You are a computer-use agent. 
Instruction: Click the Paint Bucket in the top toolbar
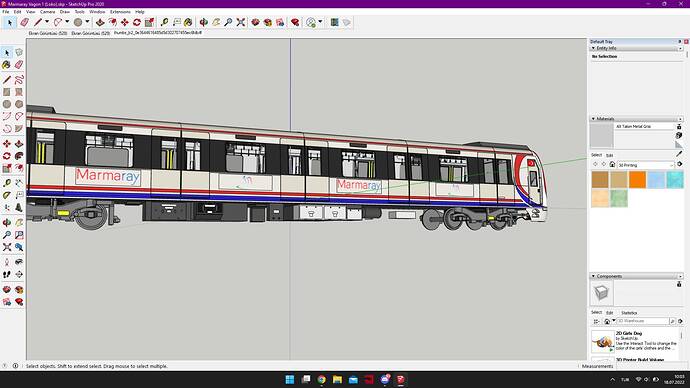pos(188,22)
